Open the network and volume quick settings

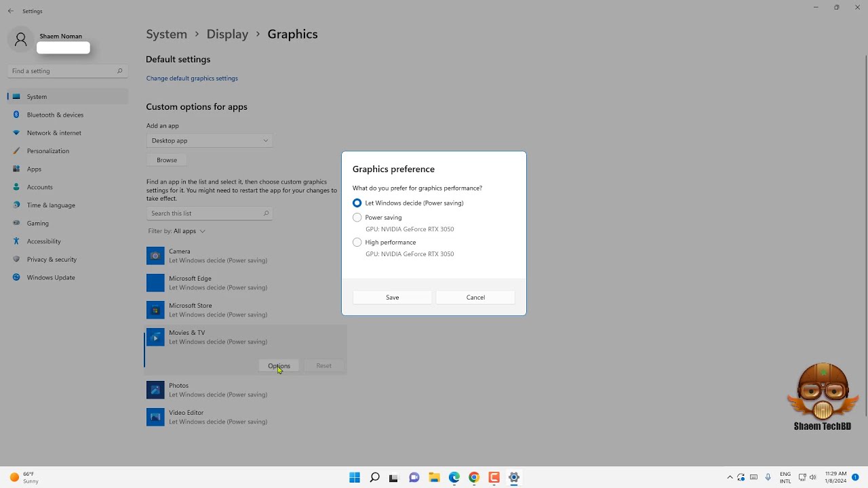pos(807,477)
